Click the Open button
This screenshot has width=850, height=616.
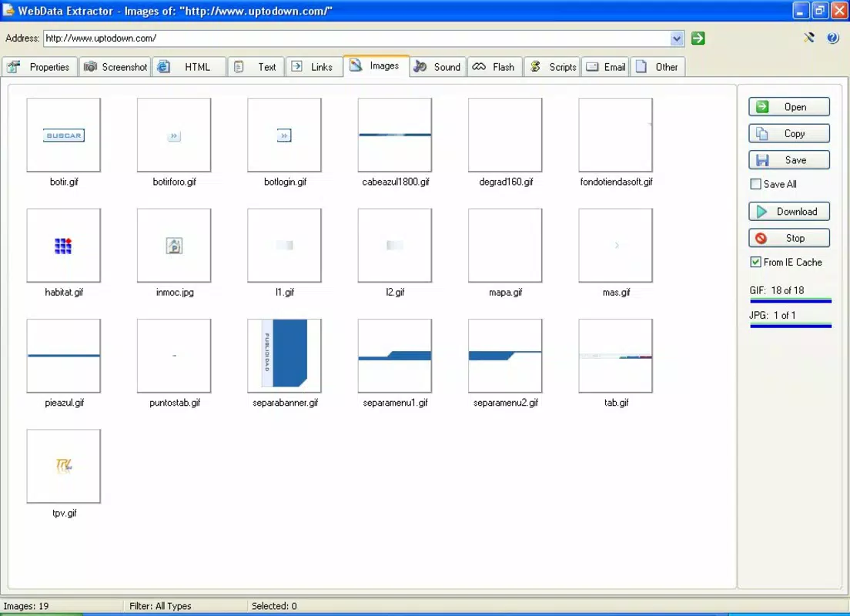(788, 107)
